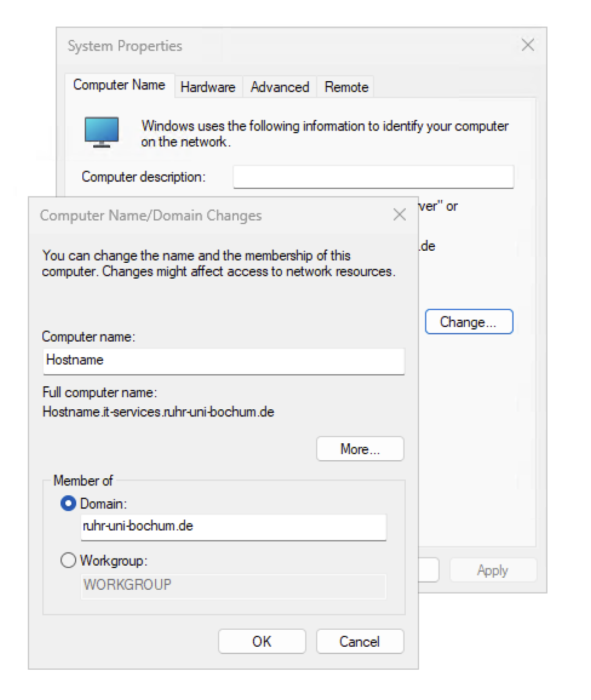
Task: Click the 'Computer name:' label
Action: [x=88, y=336]
